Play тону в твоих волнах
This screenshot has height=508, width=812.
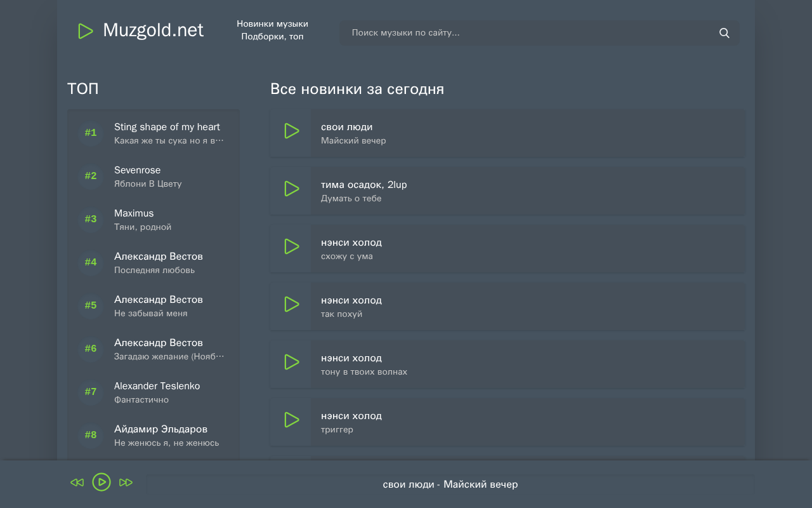point(291,362)
